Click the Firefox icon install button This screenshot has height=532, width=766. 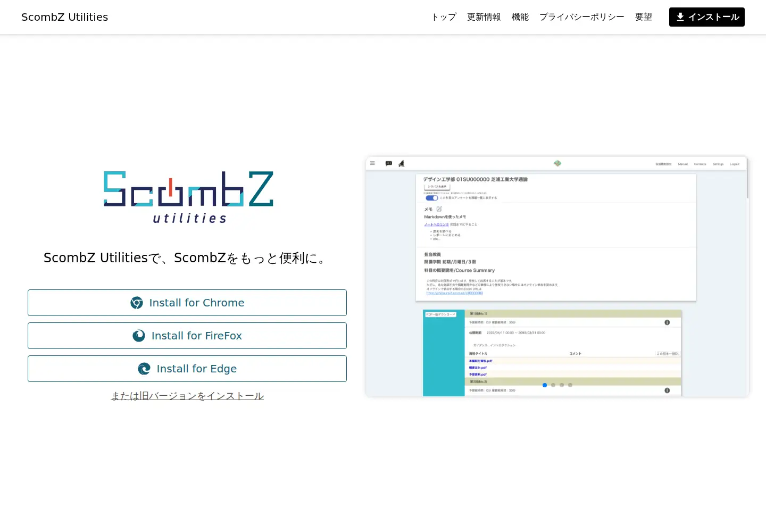coord(187,336)
